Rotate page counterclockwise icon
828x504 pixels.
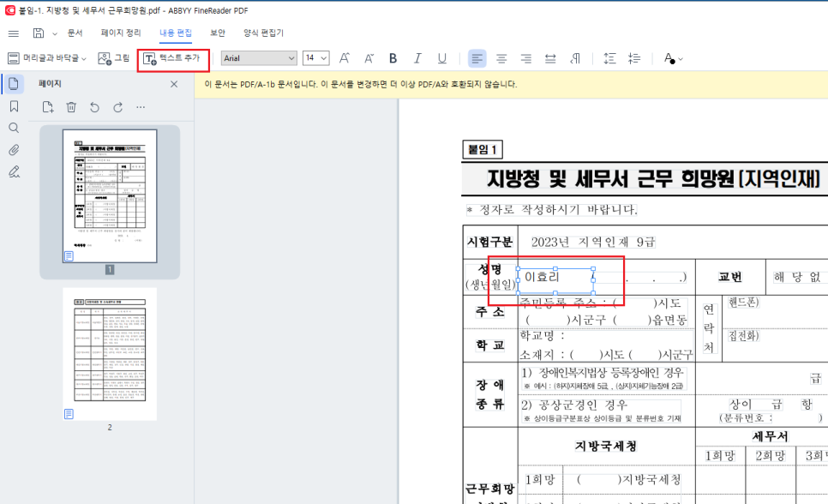pos(94,107)
